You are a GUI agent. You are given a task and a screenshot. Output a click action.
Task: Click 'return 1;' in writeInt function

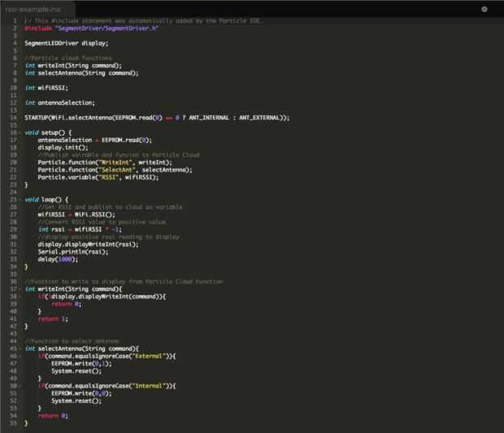point(54,319)
